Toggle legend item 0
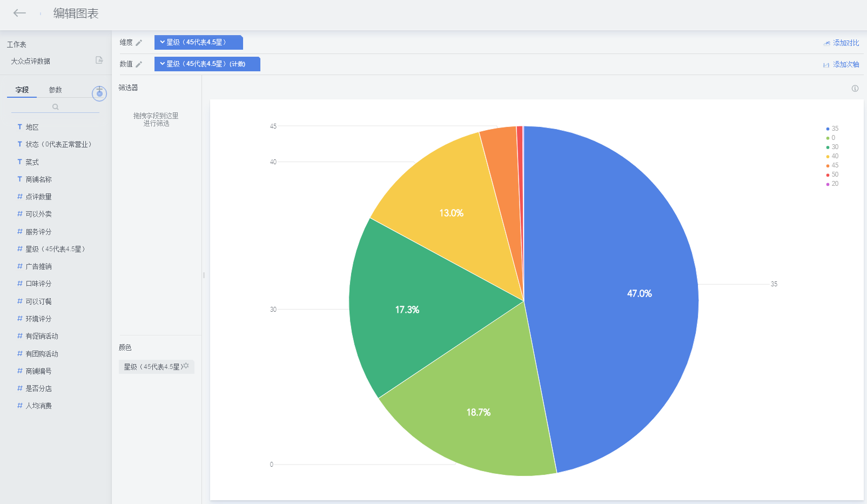Viewport: 867px width, 504px height. (x=831, y=138)
